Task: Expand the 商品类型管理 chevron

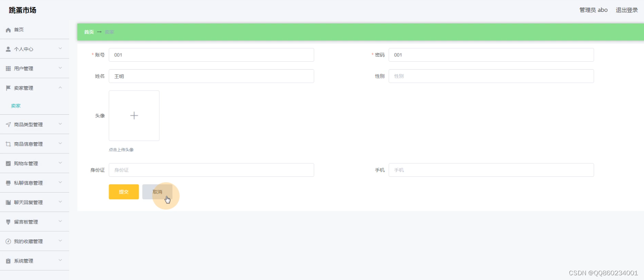Action: (60, 124)
